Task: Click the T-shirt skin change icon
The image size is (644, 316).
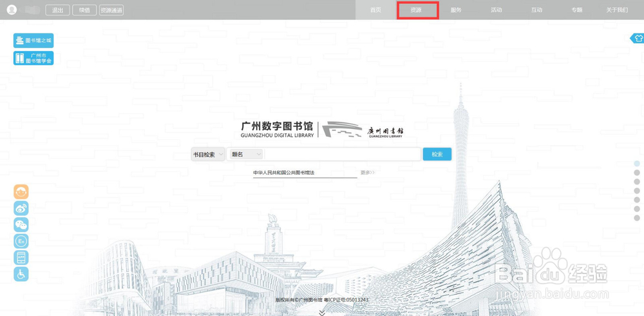Action: 638,38
